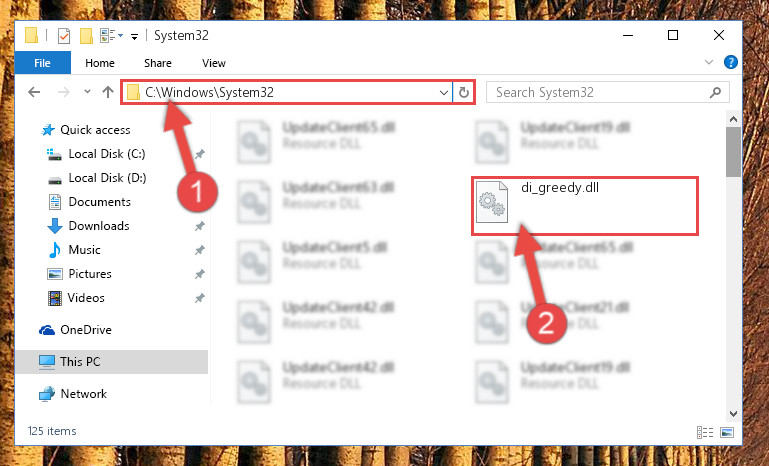This screenshot has width=769, height=466.
Task: Click New folder icon in title bar
Action: click(86, 36)
